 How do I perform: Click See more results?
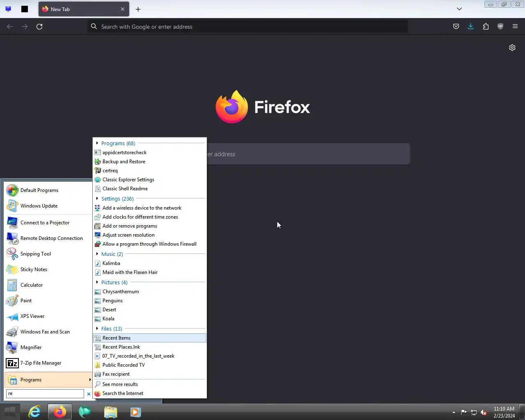[x=150, y=384]
